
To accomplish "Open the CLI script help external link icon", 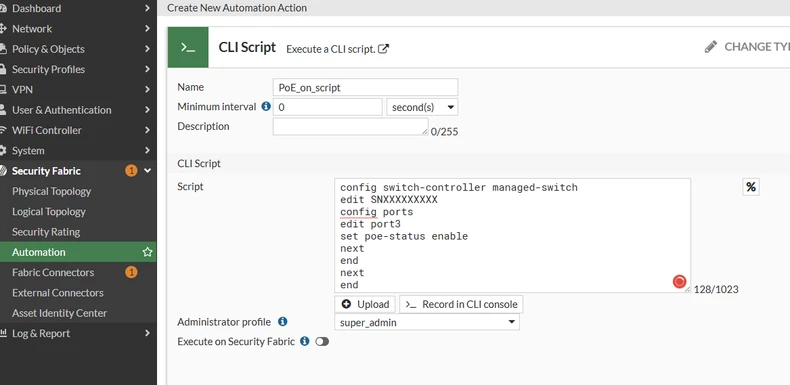I will (383, 49).
